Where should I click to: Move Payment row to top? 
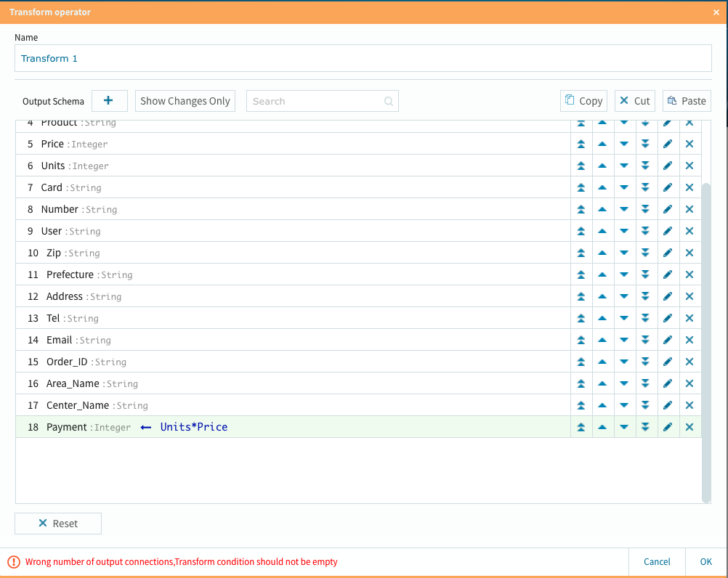coord(581,427)
